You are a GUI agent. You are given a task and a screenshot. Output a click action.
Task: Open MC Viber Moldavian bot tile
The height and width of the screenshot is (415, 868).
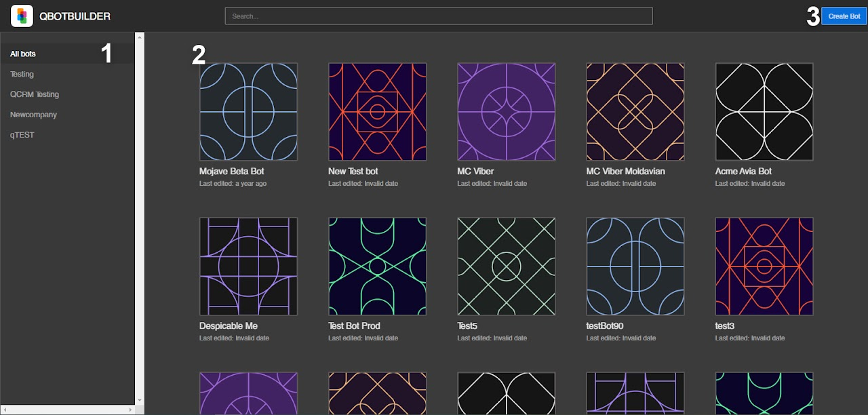coord(635,112)
